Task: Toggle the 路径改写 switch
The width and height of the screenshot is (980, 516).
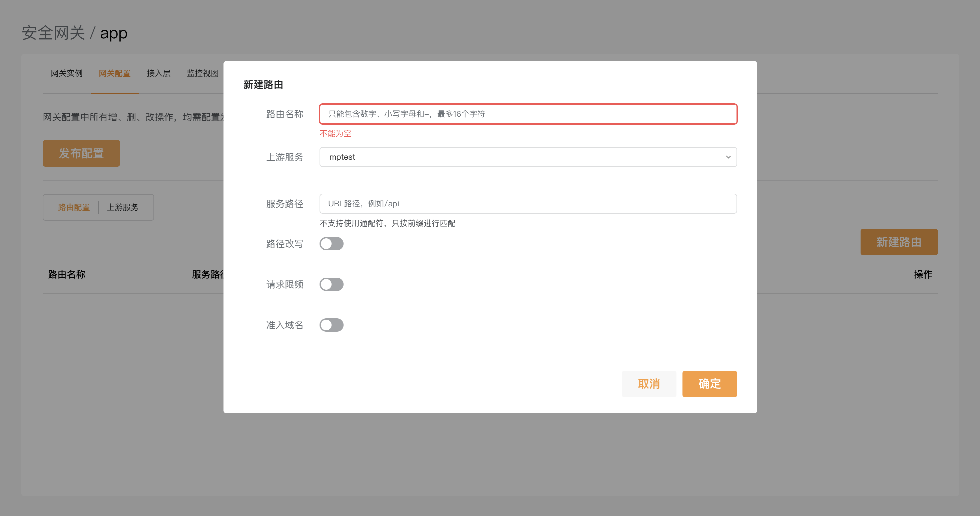Action: (x=331, y=244)
